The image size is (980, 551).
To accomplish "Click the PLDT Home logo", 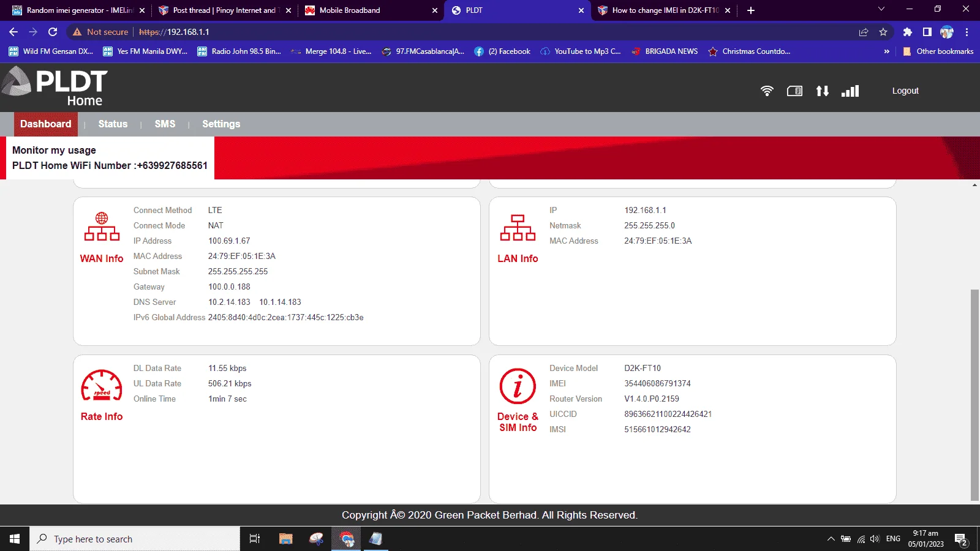I will [55, 86].
